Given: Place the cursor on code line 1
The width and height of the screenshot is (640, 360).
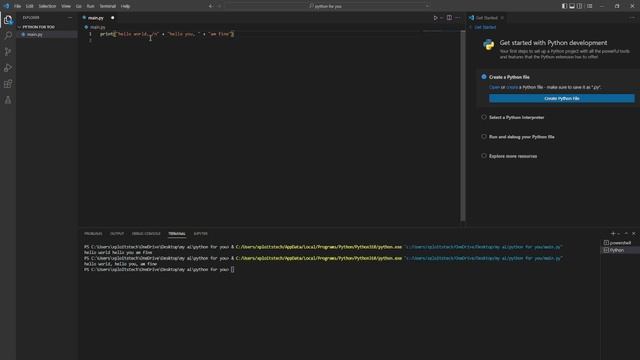Looking at the screenshot, I should coord(167,34).
